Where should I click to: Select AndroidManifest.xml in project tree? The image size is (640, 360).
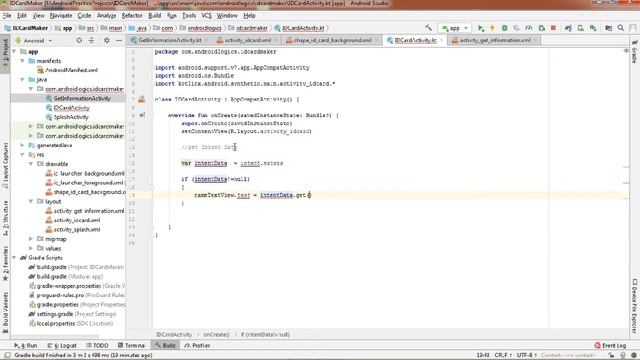pos(67,70)
